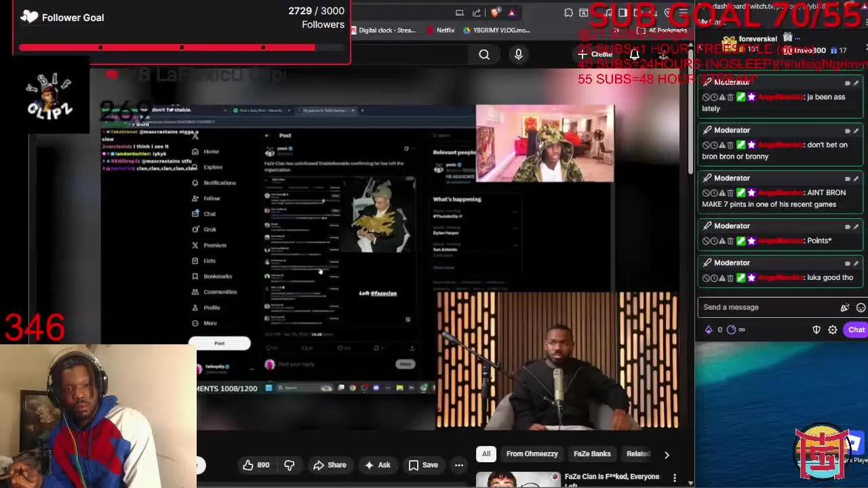Screen dimensions: 868x488
Task: Like the video with 890 likes
Action: click(x=256, y=465)
